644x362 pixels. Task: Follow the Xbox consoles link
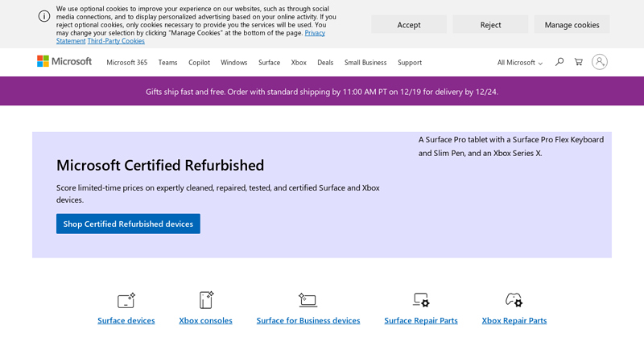point(206,320)
